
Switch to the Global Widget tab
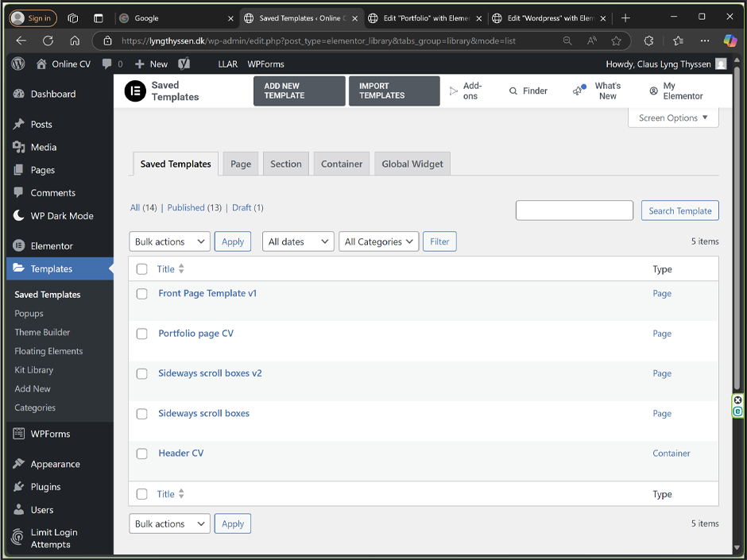pyautogui.click(x=412, y=164)
